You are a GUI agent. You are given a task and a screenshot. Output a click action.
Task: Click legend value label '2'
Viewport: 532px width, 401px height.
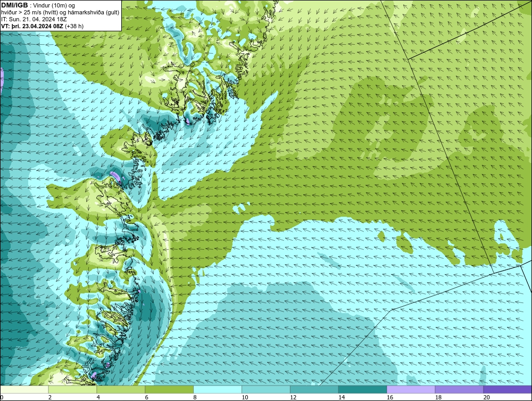(x=50, y=397)
